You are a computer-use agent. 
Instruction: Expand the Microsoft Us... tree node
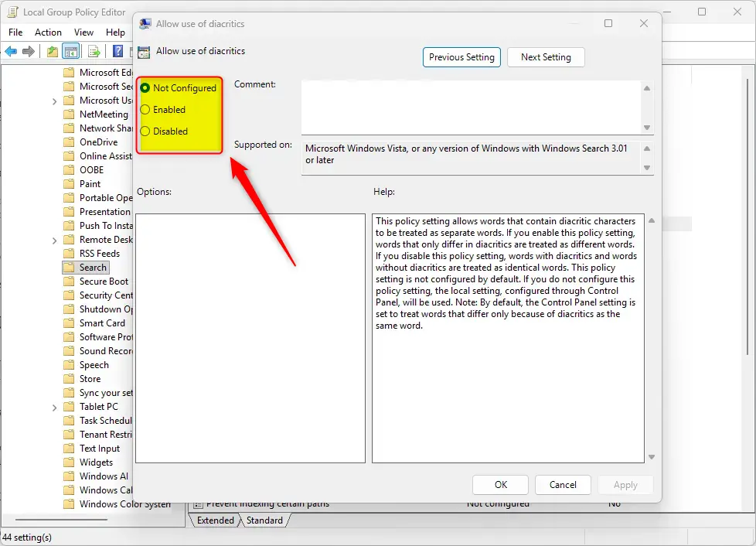pos(54,101)
